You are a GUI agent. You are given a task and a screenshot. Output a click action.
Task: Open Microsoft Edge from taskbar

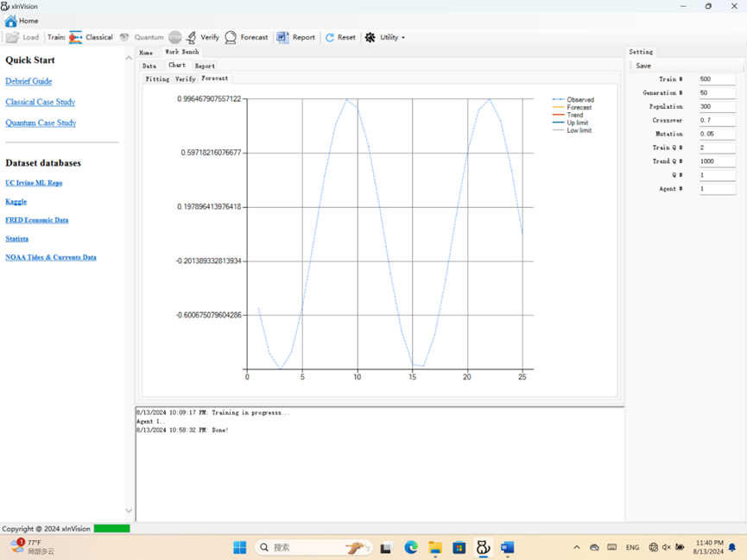[x=411, y=548]
